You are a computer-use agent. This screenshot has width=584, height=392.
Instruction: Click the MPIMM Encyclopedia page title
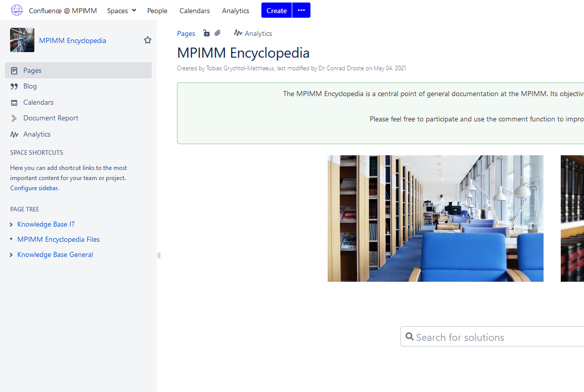243,53
